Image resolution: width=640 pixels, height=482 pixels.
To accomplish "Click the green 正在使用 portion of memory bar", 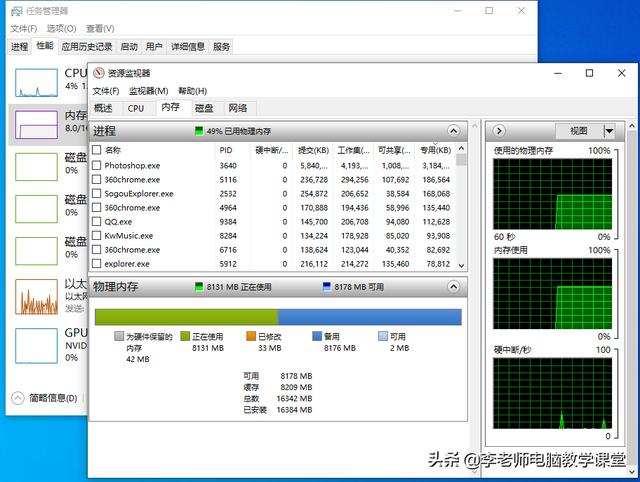I will point(186,317).
